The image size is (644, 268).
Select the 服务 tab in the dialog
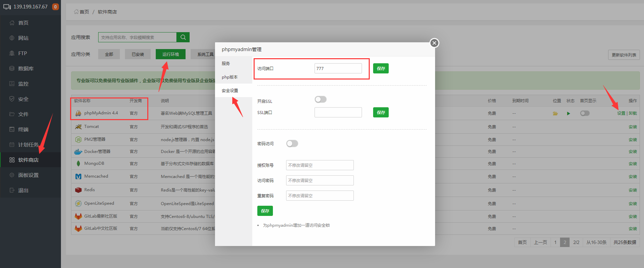[234, 63]
